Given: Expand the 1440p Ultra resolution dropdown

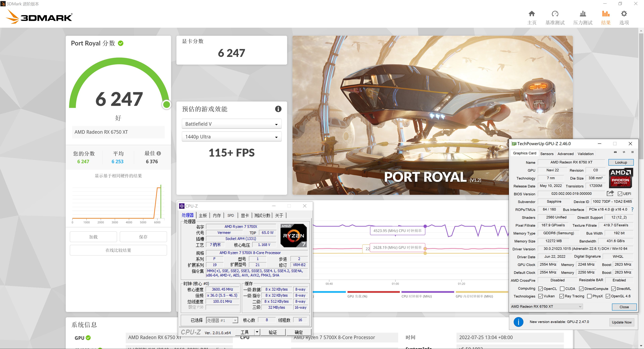Looking at the screenshot, I should coord(231,137).
